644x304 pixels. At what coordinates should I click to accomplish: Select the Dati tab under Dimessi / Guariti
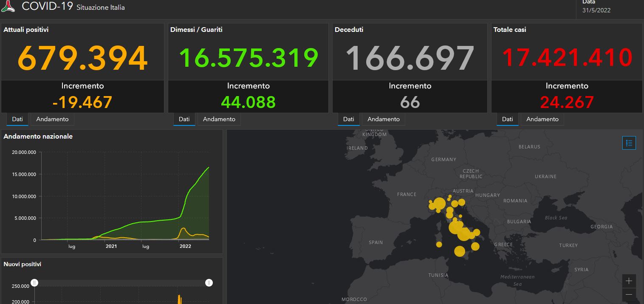pos(184,119)
